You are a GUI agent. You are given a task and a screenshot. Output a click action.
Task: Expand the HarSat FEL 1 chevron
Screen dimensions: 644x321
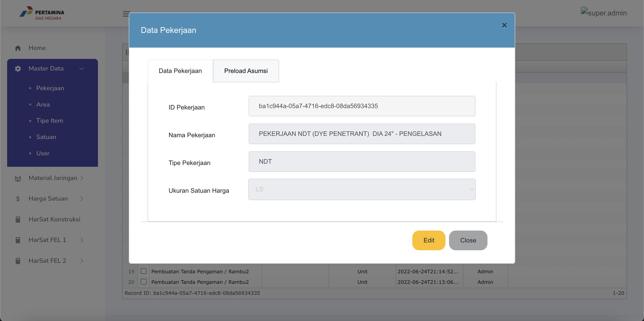tap(82, 240)
